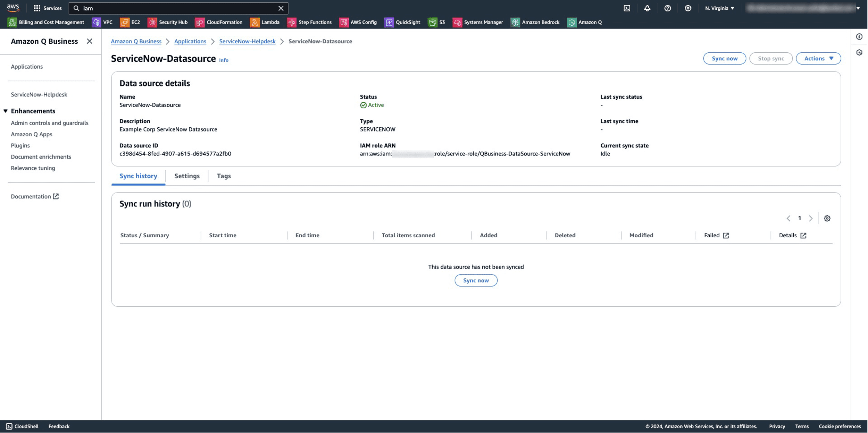Click the notifications bell icon
The image size is (868, 433).
pyautogui.click(x=647, y=8)
